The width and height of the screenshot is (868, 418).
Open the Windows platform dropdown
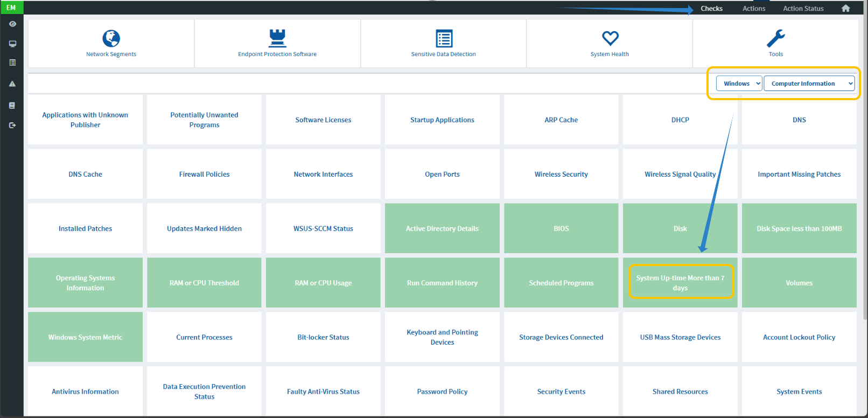tap(739, 83)
